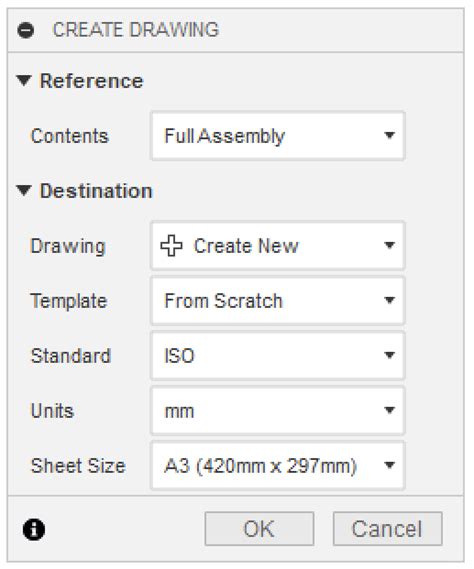Click the Reference section heading

click(91, 81)
